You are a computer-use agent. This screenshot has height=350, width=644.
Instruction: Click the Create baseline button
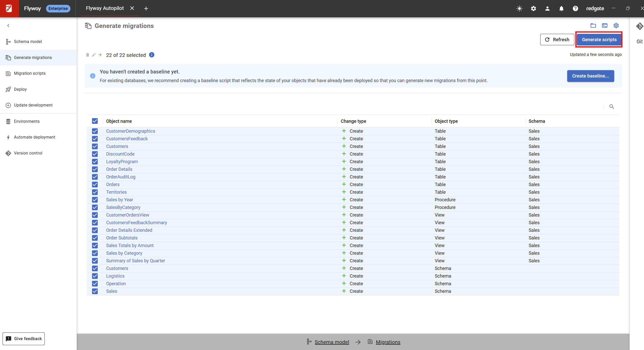pos(590,76)
